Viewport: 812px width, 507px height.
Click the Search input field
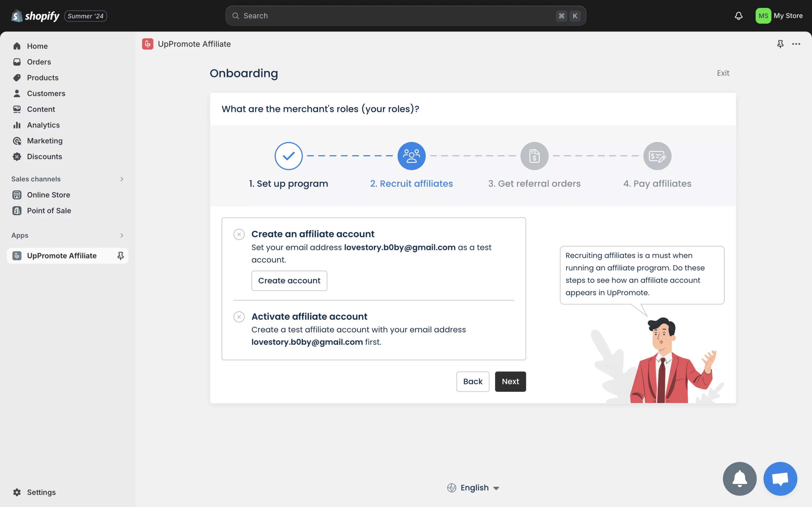click(406, 15)
